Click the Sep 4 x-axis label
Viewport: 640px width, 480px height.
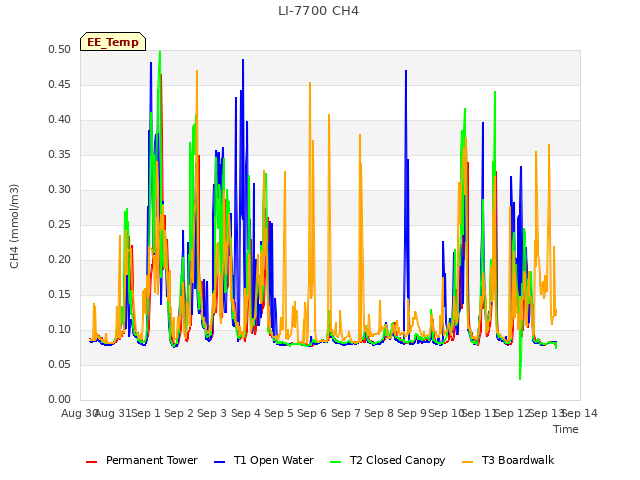246,413
